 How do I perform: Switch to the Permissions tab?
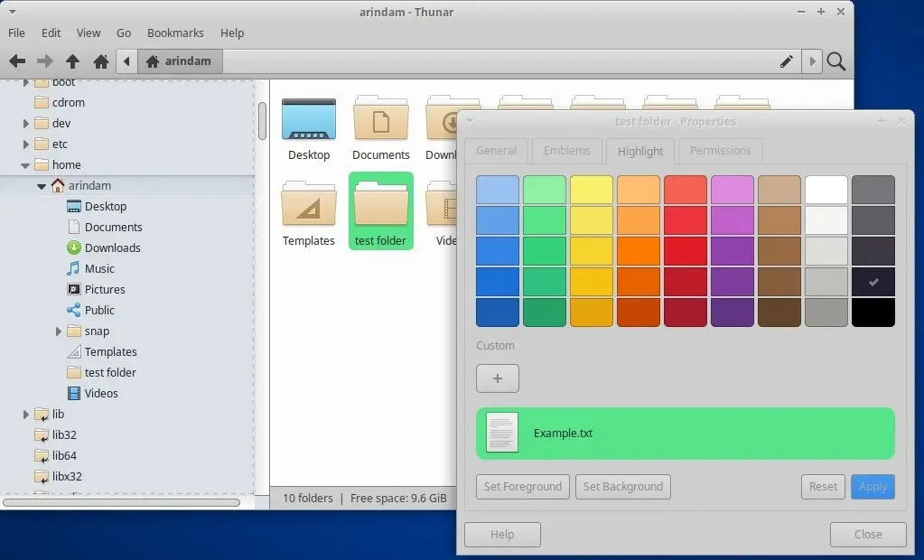coord(720,151)
